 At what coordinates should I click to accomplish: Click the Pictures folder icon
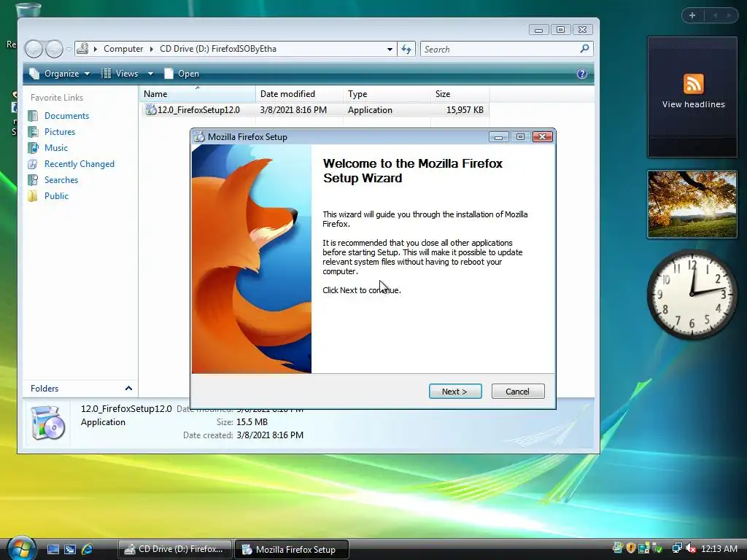click(x=33, y=132)
